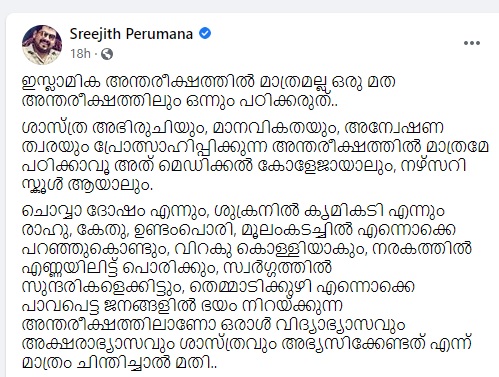Click the globe public audience icon
This screenshot has width=499, height=377.
pos(107,54)
